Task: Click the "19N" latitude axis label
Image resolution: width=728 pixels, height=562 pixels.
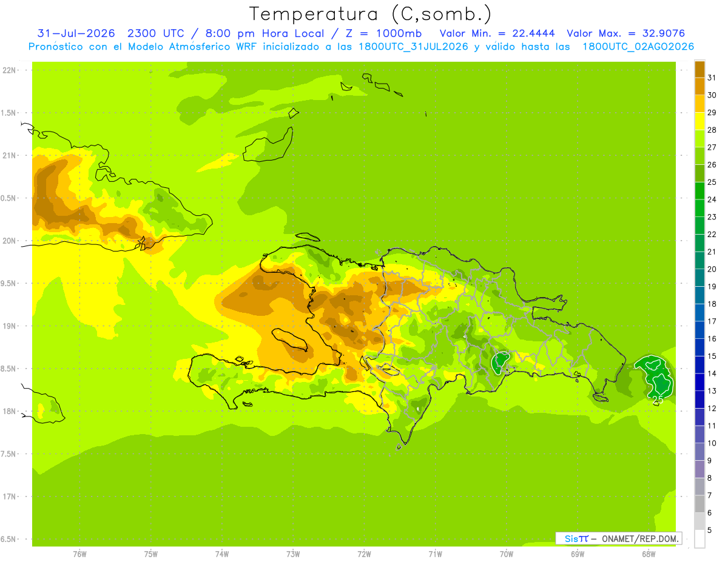Action: tap(10, 326)
